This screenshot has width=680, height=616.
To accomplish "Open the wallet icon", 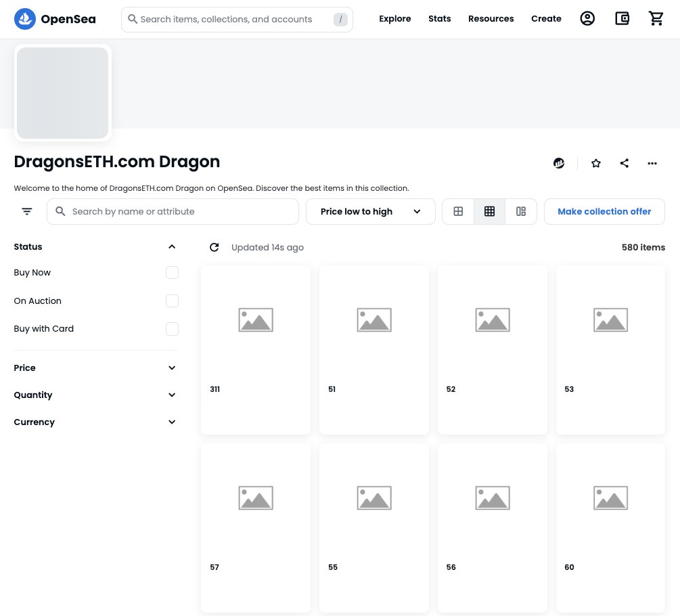I will point(622,19).
